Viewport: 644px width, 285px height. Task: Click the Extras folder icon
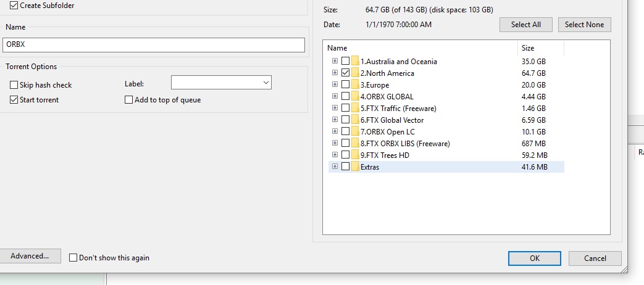[355, 167]
